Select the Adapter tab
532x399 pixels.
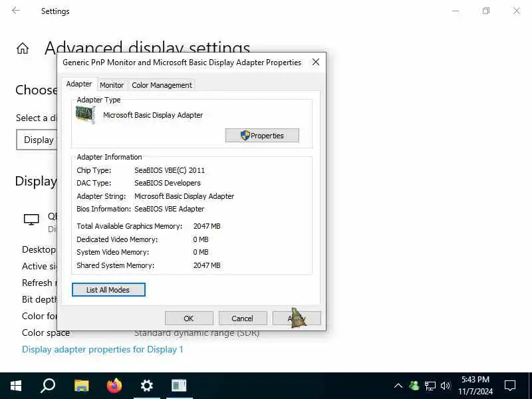pos(79,84)
